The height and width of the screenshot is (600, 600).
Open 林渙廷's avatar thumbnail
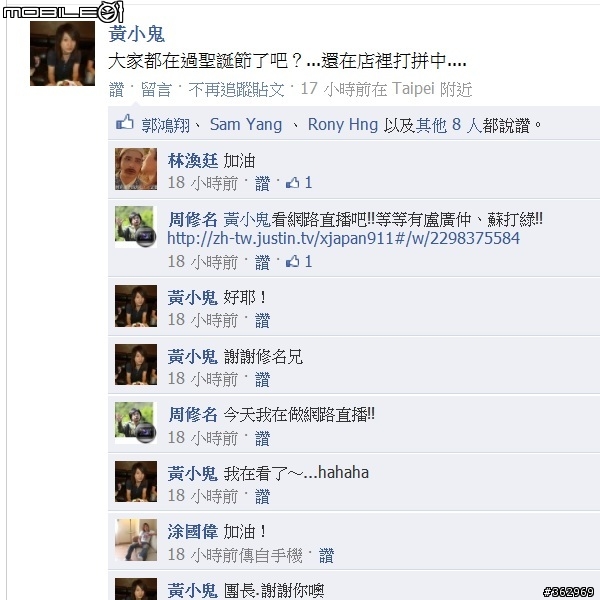[136, 169]
